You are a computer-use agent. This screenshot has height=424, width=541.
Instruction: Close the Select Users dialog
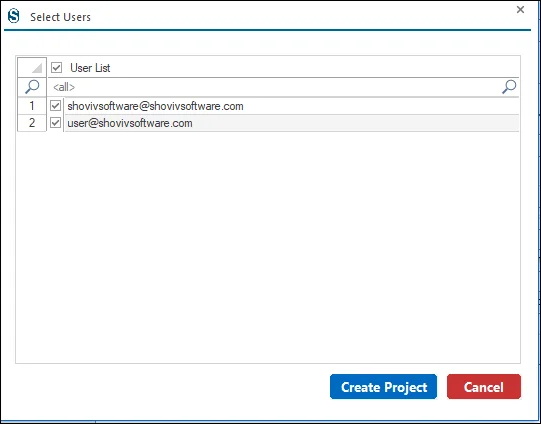pos(520,10)
